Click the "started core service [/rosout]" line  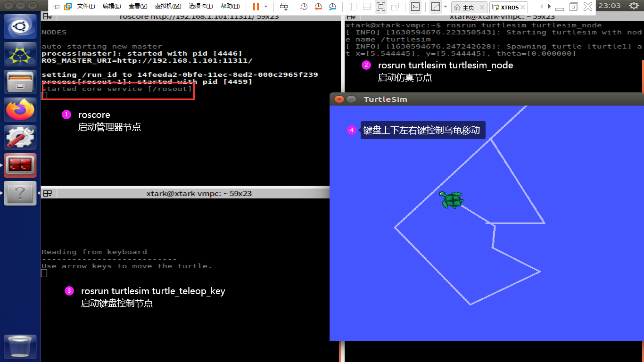(117, 89)
